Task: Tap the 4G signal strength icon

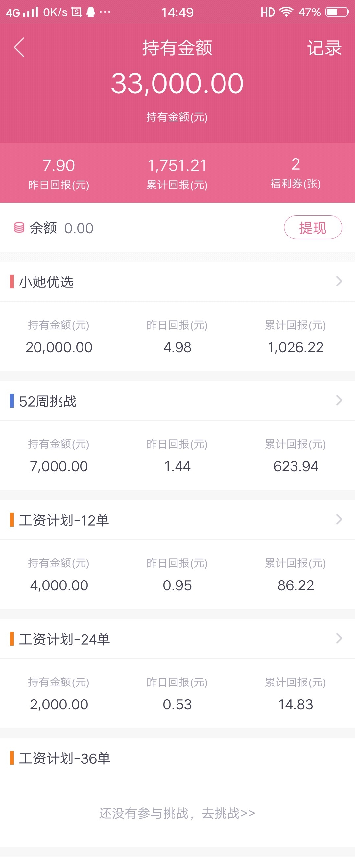Action: point(22,12)
